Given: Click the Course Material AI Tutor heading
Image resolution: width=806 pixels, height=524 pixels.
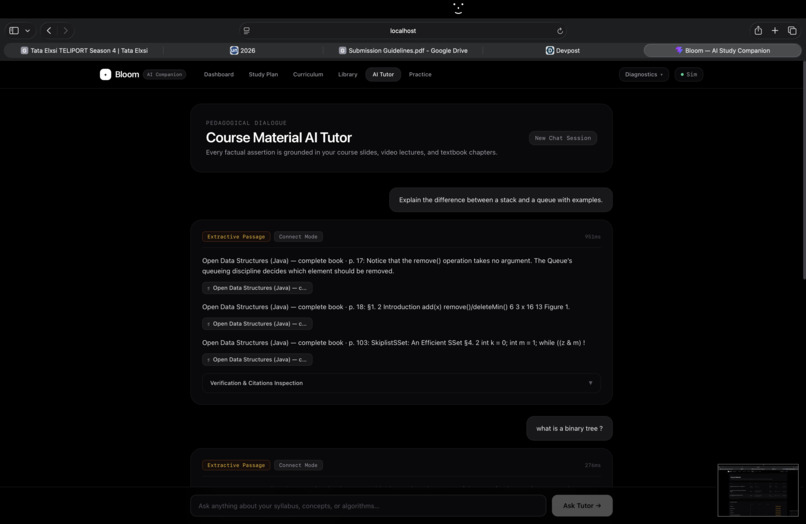Looking at the screenshot, I should [x=279, y=138].
